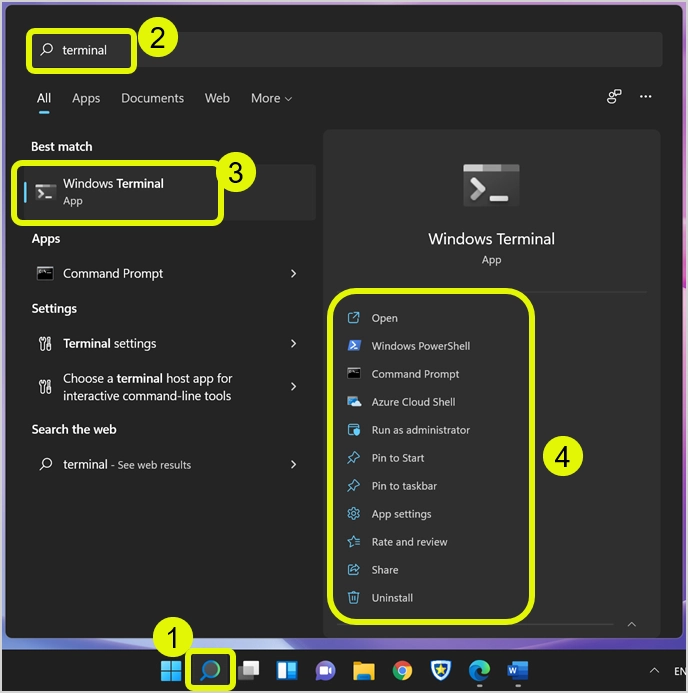
Task: Expand Command Prompt result chevron
Action: pyautogui.click(x=293, y=274)
